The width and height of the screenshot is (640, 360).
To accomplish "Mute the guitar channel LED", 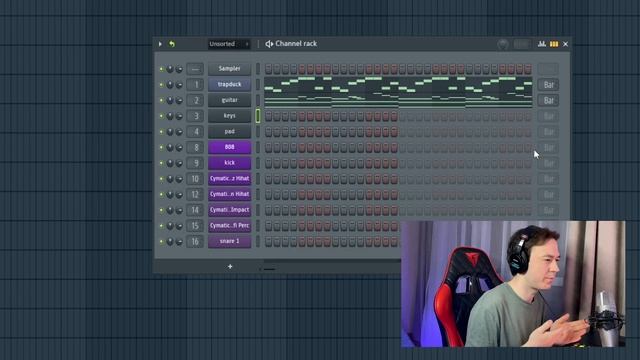I will coord(161,100).
